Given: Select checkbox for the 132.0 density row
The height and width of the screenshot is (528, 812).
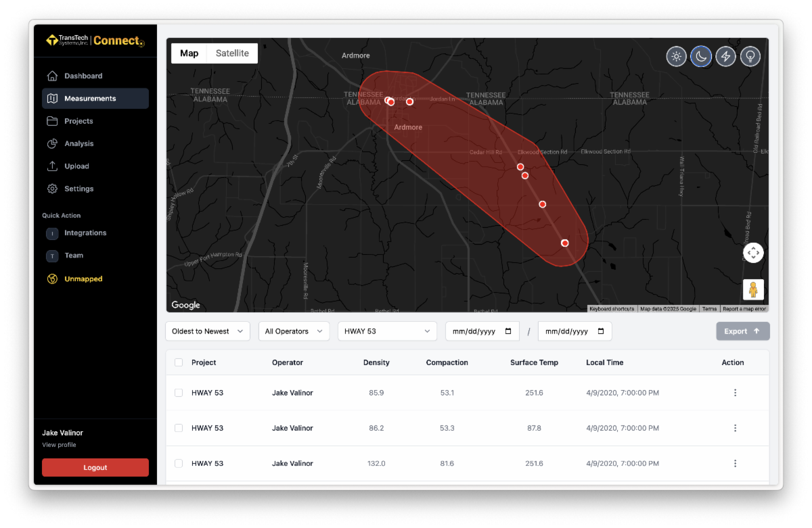Looking at the screenshot, I should click(179, 464).
